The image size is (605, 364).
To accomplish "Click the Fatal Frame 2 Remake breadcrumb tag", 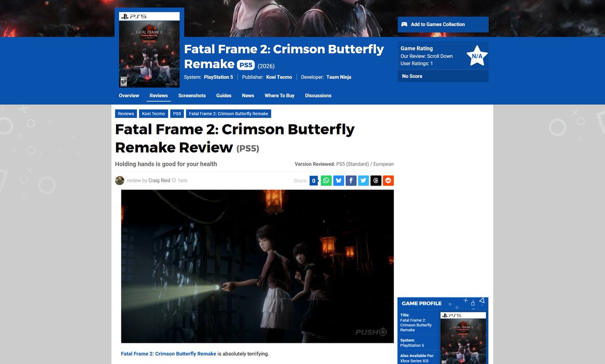I will tap(229, 114).
